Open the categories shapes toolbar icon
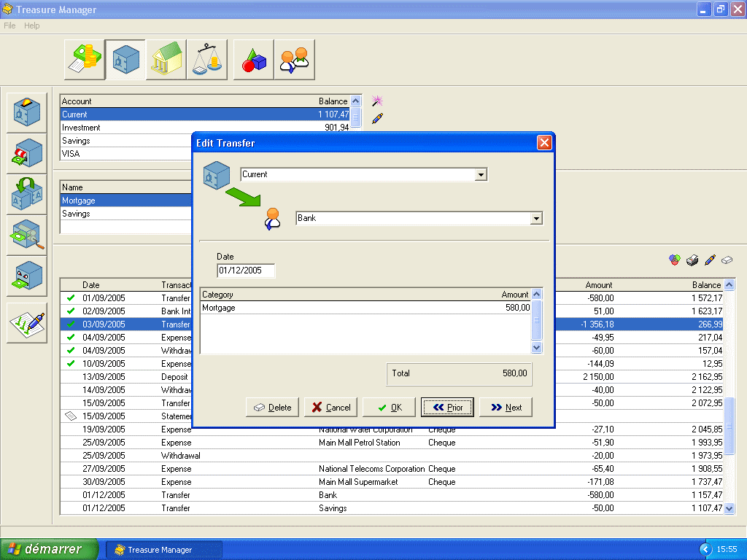This screenshot has width=747, height=560. point(253,60)
